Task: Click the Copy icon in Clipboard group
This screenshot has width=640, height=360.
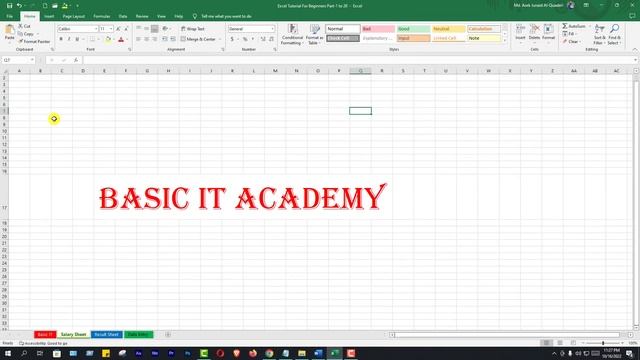Action: coord(20,34)
